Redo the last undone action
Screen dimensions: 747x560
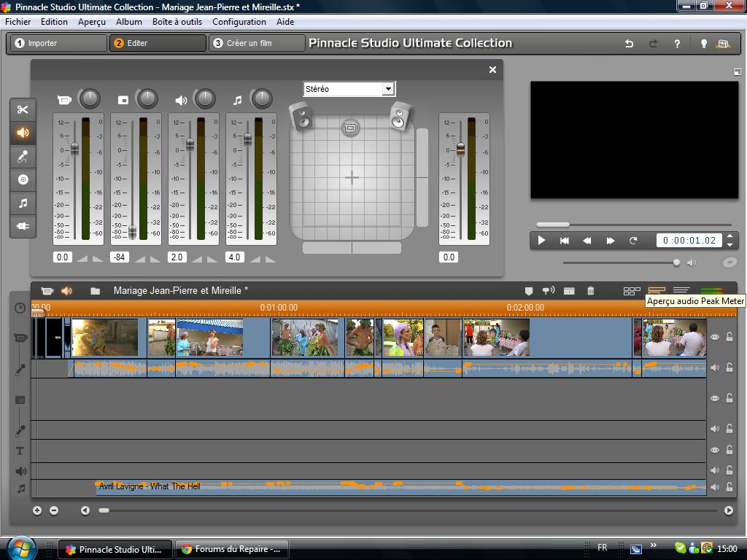[x=653, y=43]
